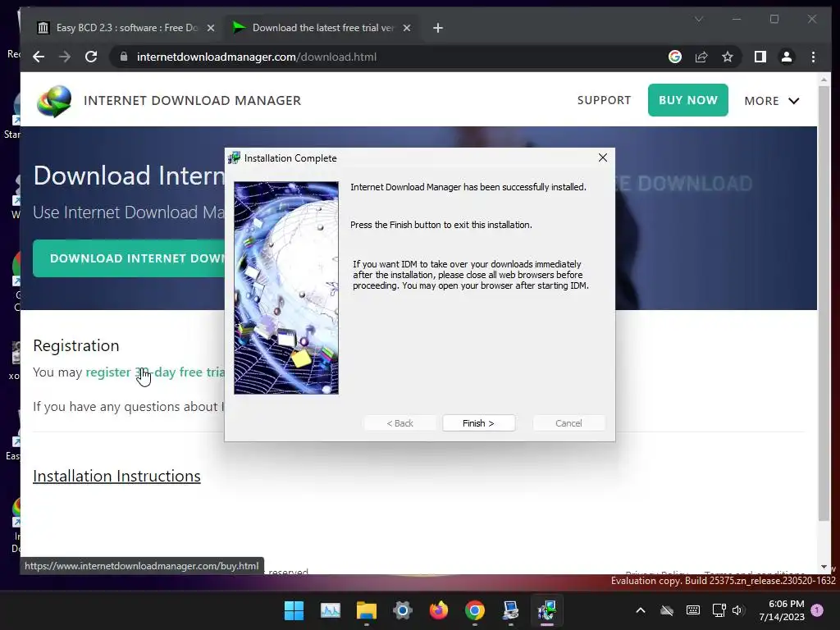Select the IDM installer taskbar icon

click(547, 610)
